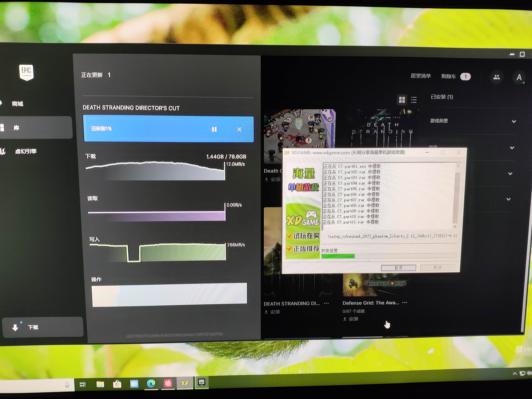Screen dimensions: 532x399
Task: Open the network tray icon
Action: (x=522, y=373)
